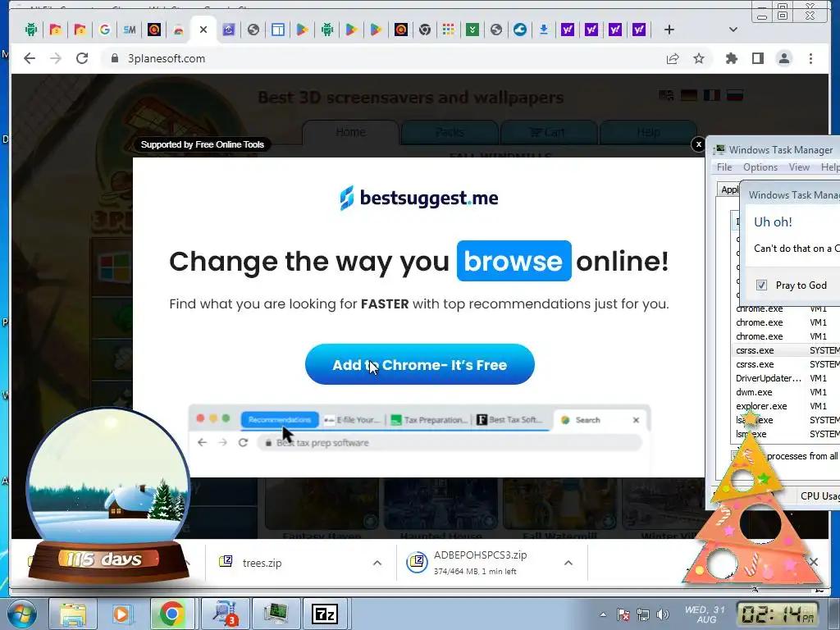Open Windows Explorer from taskbar
The height and width of the screenshot is (630, 840).
pyautogui.click(x=72, y=614)
